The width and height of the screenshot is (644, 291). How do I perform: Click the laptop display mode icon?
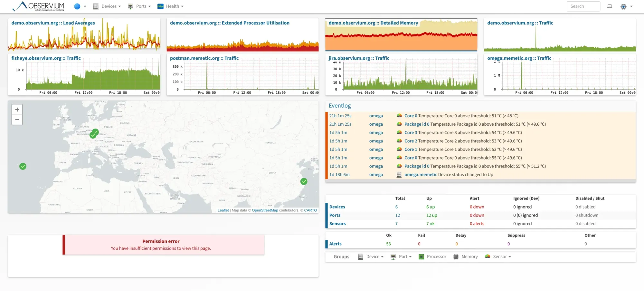pos(610,6)
